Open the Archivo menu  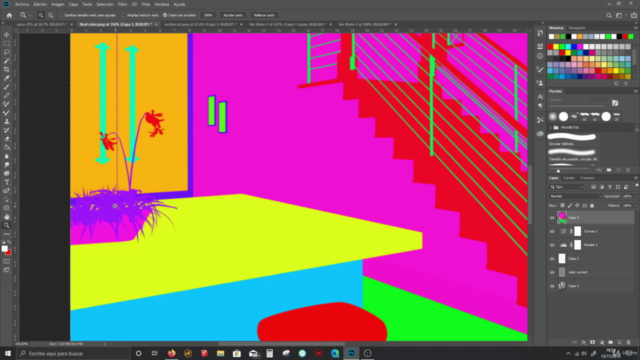(x=22, y=4)
